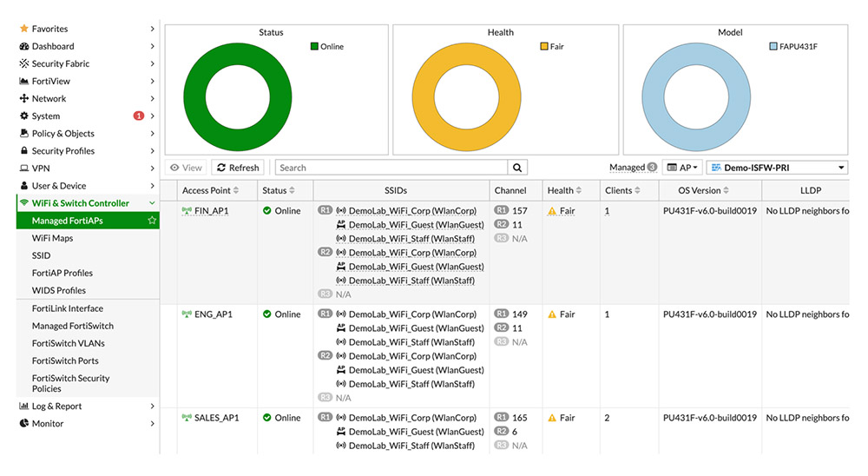
Task: Click the Log & Report chart icon
Action: coord(24,407)
